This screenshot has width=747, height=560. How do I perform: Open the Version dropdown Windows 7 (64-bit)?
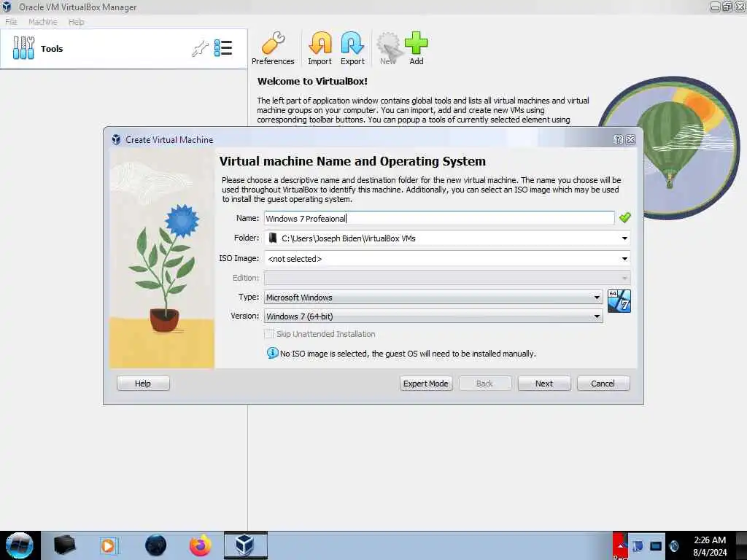(433, 316)
